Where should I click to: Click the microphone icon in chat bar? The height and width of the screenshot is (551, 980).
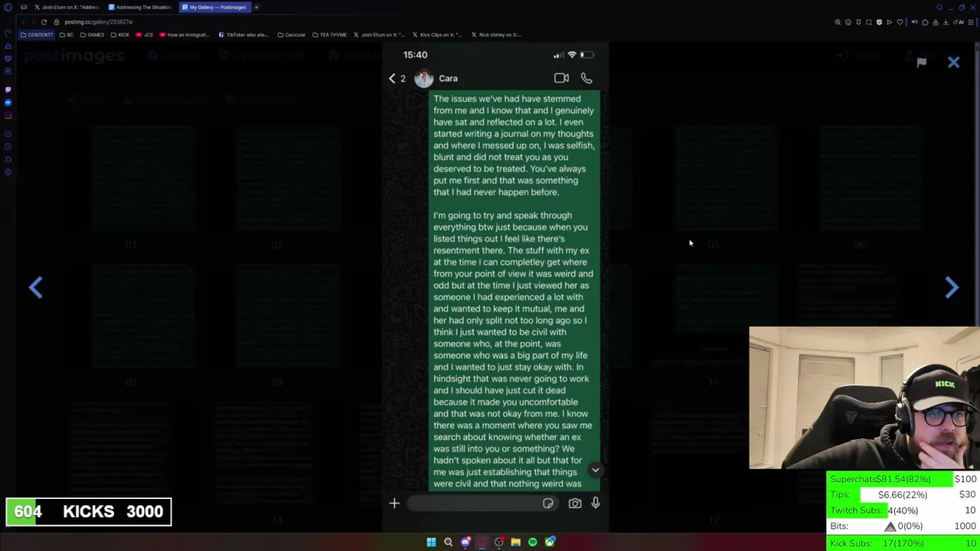[x=596, y=503]
